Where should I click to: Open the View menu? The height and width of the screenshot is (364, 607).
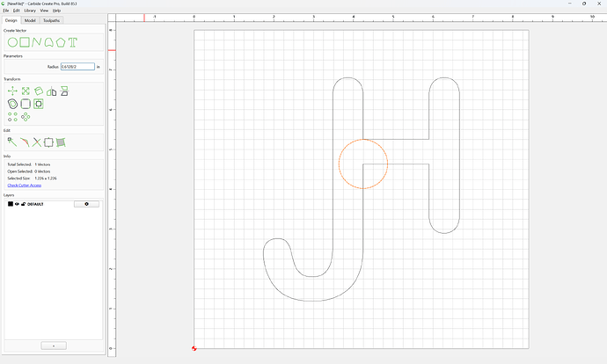click(x=44, y=11)
